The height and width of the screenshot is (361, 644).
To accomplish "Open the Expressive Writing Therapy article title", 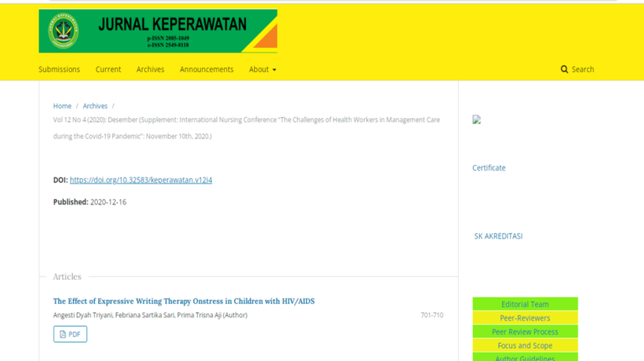I will [x=184, y=301].
